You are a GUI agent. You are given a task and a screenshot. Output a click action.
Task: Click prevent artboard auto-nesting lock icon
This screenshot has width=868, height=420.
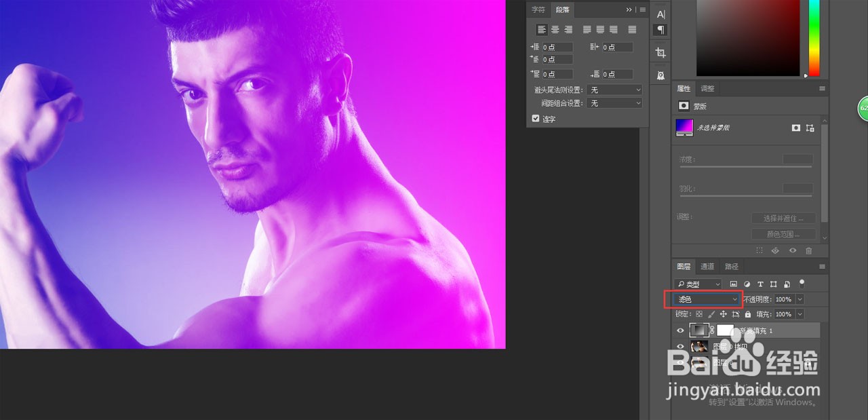pos(736,315)
